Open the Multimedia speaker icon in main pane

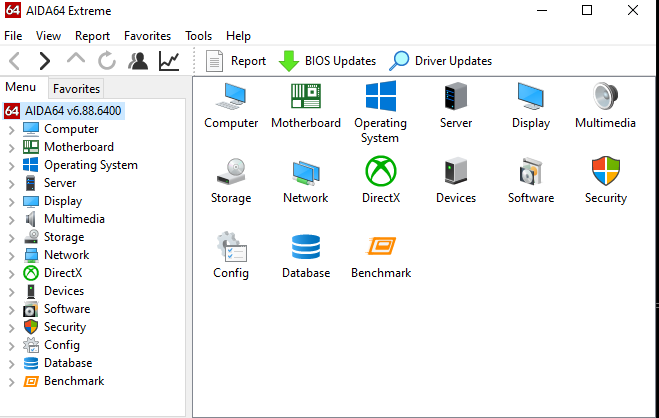tap(605, 97)
